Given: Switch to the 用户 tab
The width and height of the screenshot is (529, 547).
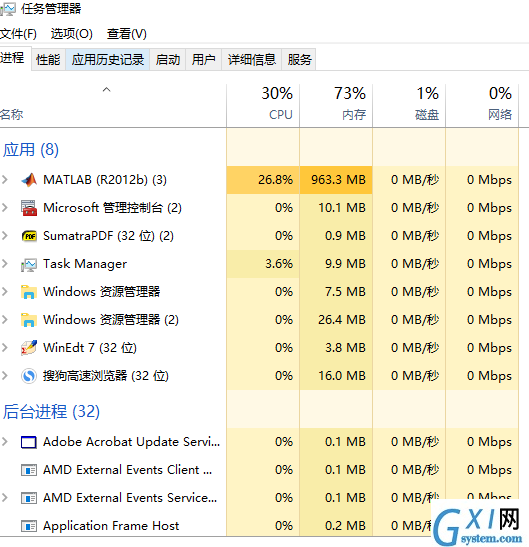Looking at the screenshot, I should 203,60.
